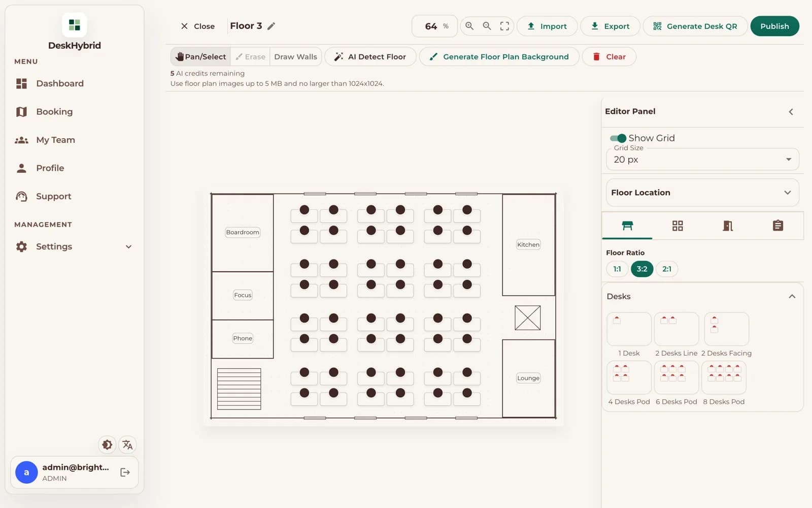
Task: Close the floor editor
Action: click(x=198, y=26)
